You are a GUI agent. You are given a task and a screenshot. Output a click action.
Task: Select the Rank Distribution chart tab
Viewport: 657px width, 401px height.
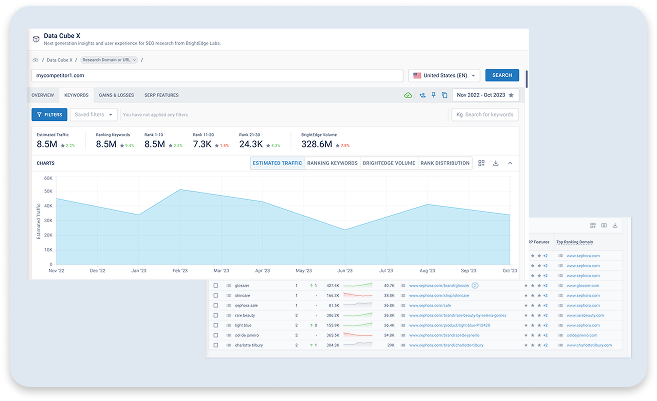[445, 163]
